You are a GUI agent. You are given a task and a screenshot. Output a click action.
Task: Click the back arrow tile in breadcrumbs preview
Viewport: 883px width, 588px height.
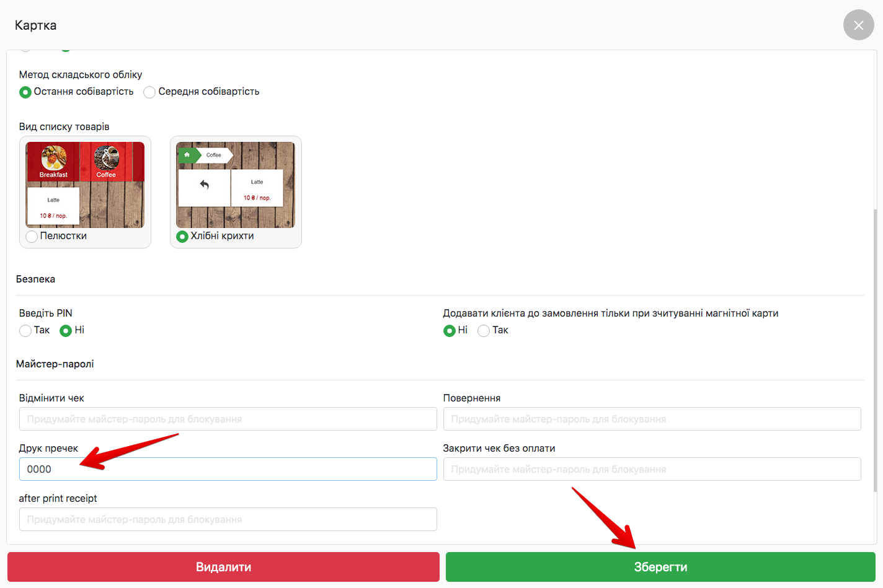pos(204,185)
